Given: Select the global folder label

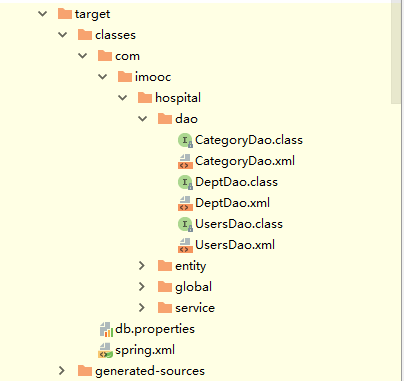Looking at the screenshot, I should click(193, 287).
